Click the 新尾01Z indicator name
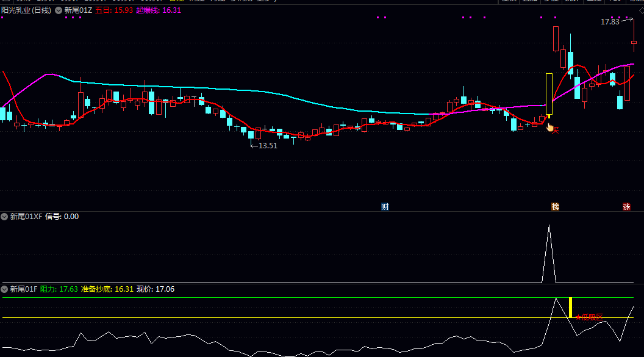The width and height of the screenshot is (644, 357). click(x=78, y=10)
